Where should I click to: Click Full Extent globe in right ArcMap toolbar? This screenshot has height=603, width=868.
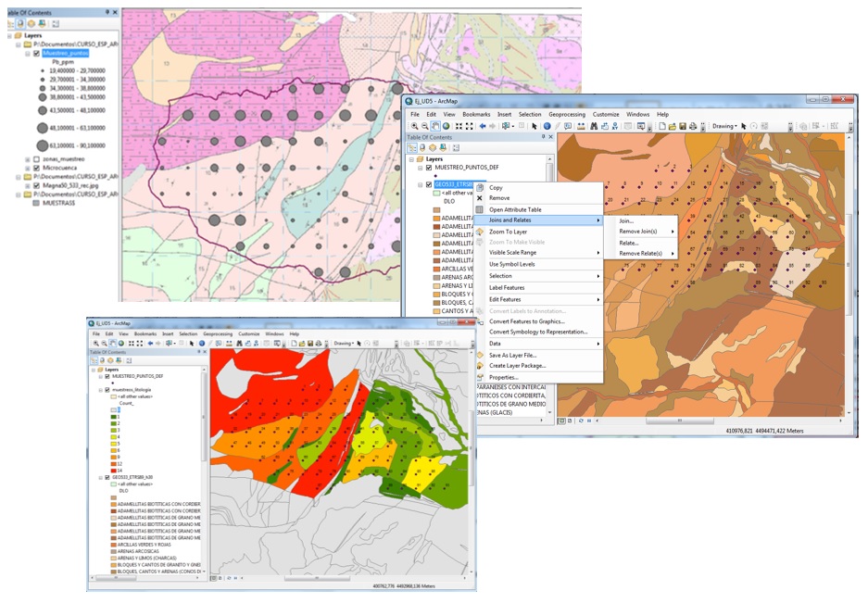coord(447,127)
